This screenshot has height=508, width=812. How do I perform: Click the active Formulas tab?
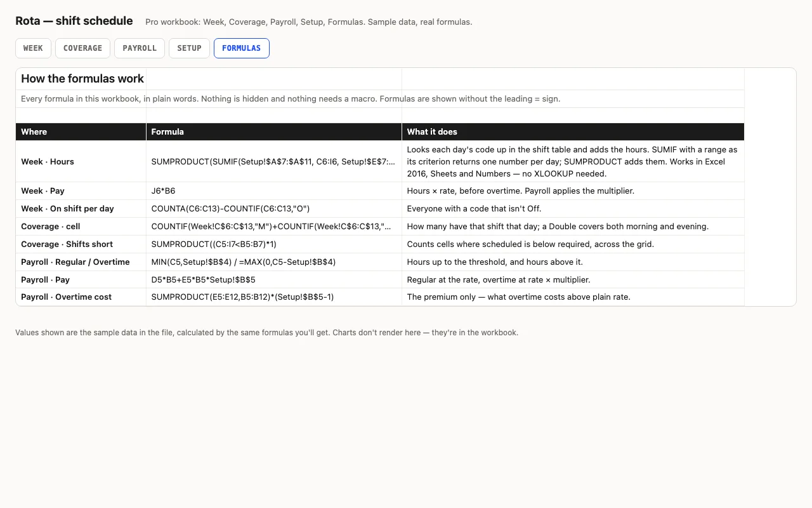242,48
